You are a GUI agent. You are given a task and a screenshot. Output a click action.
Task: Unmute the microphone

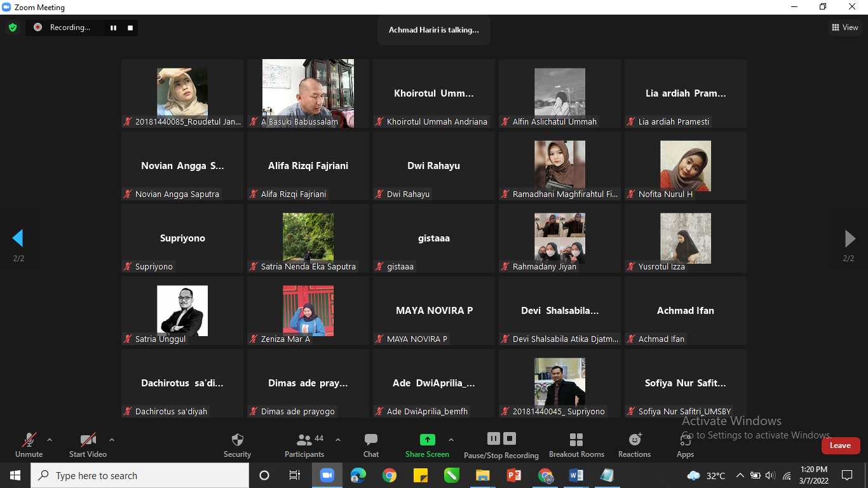29,445
